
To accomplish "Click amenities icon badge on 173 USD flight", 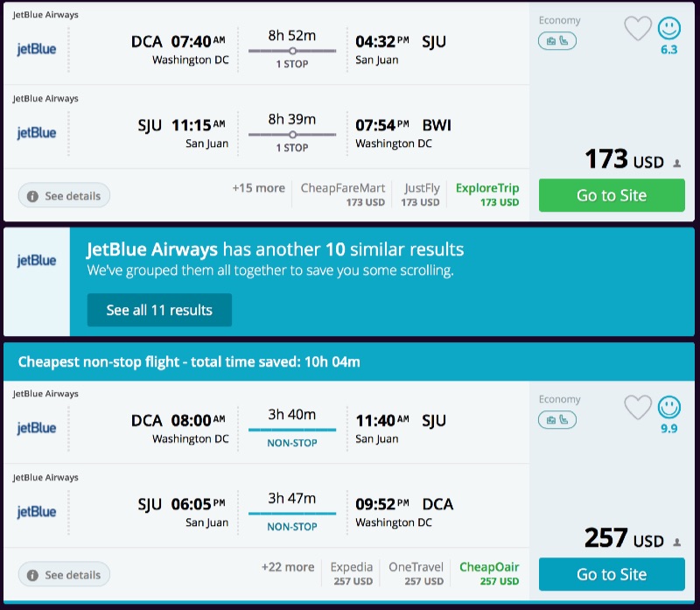I will (x=557, y=41).
